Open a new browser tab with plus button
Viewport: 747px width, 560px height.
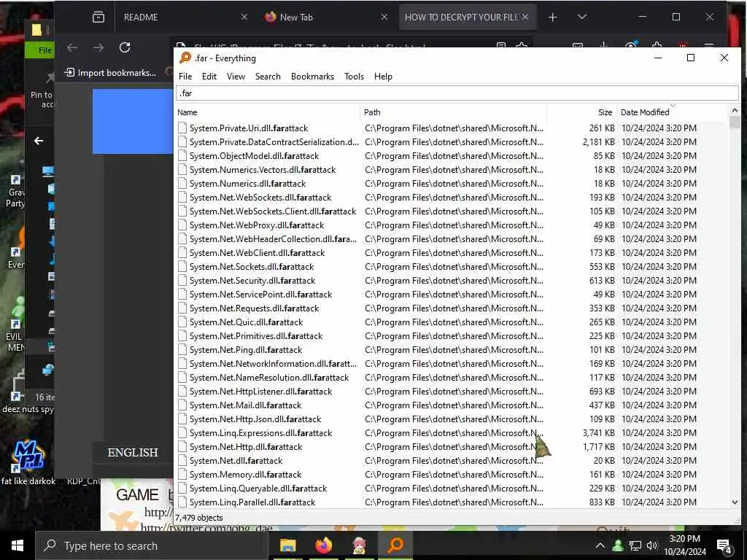(x=553, y=17)
